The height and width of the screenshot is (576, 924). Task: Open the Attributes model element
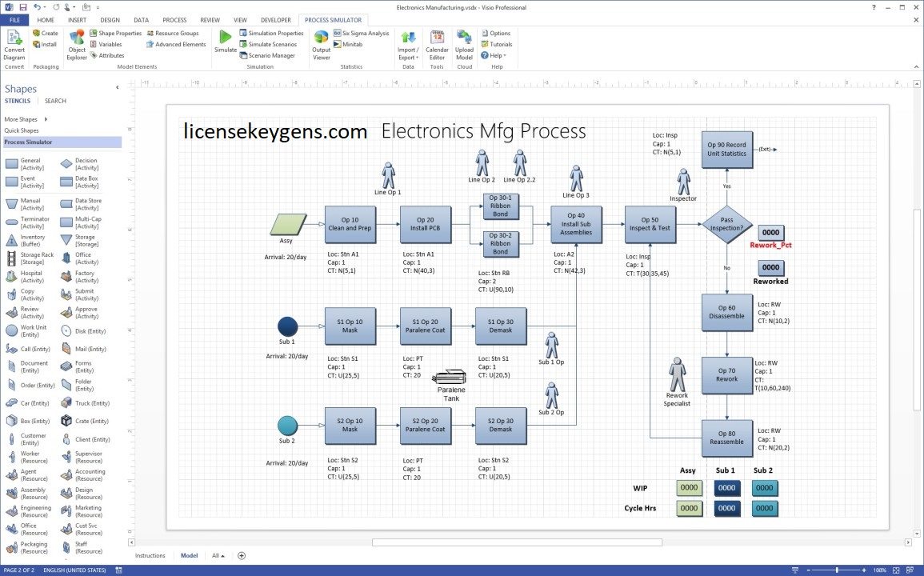tap(107, 55)
